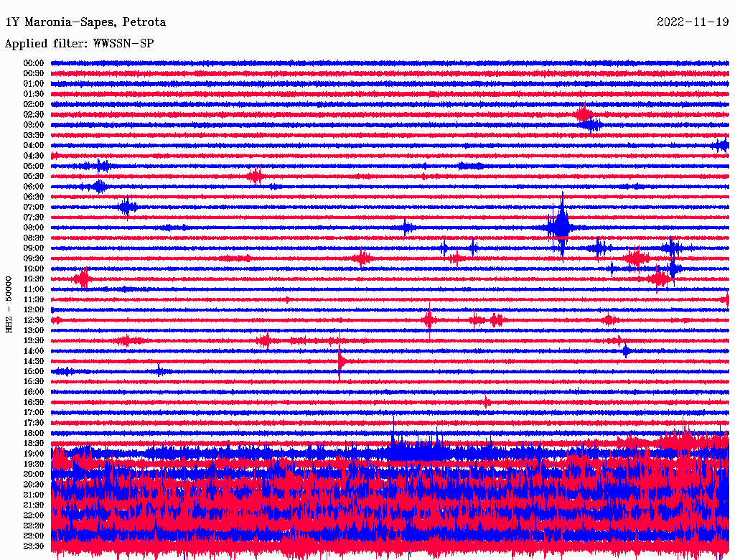Screen dimensions: 735x560
Task: Select the 04:30 time label
Action: (34, 155)
